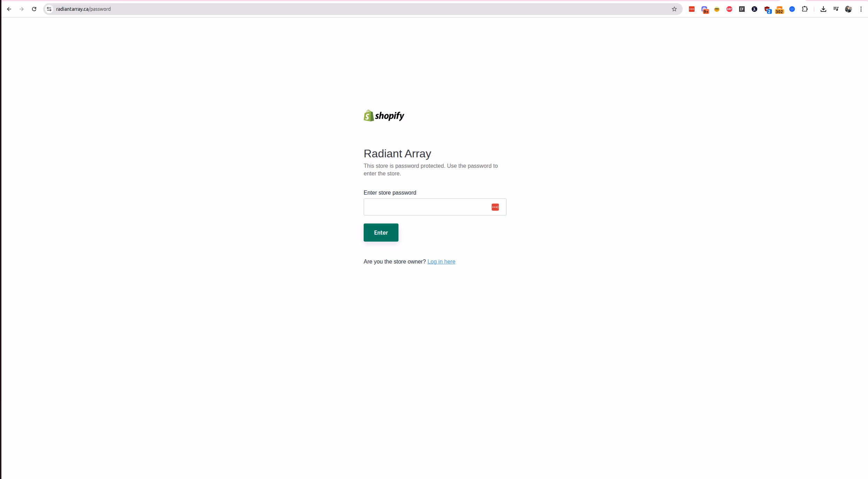Viewport: 868px width, 479px height.
Task: Click the extension with the 9+ badge
Action: (x=704, y=9)
